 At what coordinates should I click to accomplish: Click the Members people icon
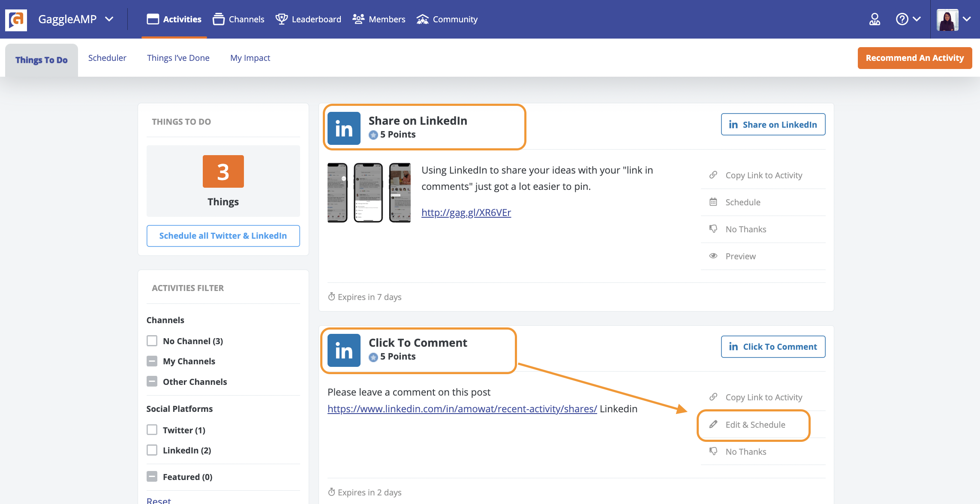[358, 19]
